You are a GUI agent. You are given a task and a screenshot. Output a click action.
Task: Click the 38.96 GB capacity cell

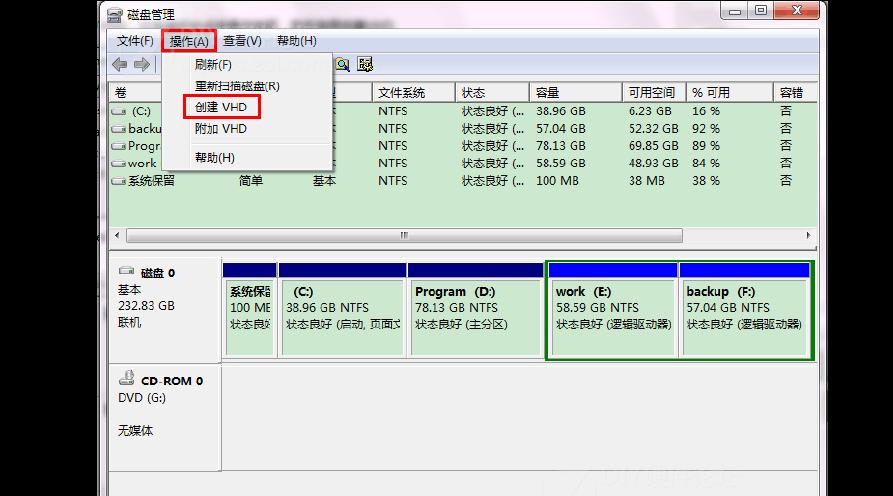pos(560,111)
